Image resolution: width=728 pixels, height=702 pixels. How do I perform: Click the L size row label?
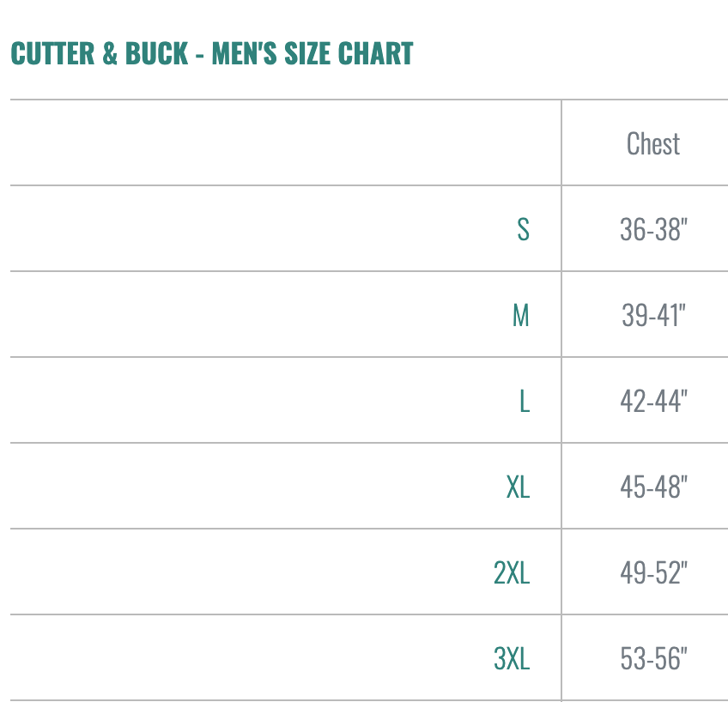click(x=524, y=401)
